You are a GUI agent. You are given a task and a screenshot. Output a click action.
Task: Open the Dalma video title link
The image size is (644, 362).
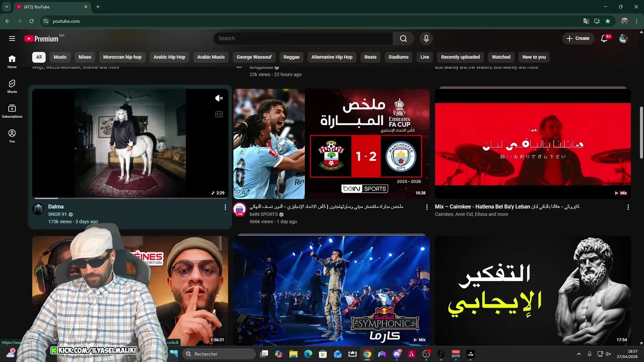[x=56, y=207]
